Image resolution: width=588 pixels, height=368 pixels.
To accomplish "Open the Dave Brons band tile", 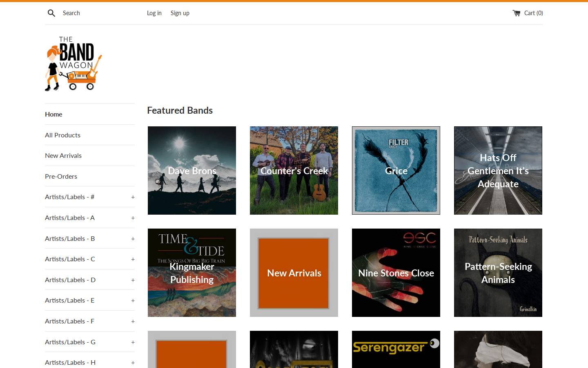I will click(x=192, y=171).
